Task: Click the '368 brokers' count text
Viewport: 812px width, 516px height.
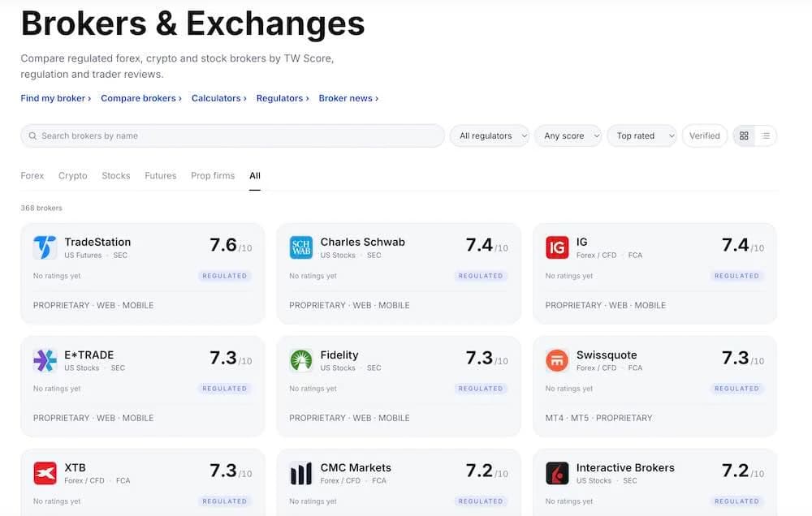Action: click(x=41, y=208)
